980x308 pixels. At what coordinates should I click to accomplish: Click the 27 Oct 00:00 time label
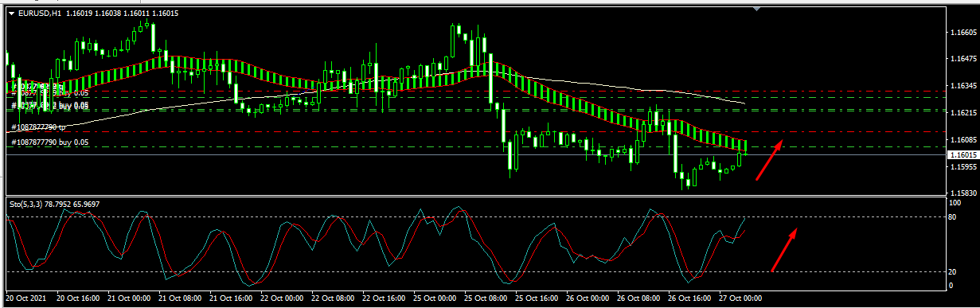(x=740, y=299)
